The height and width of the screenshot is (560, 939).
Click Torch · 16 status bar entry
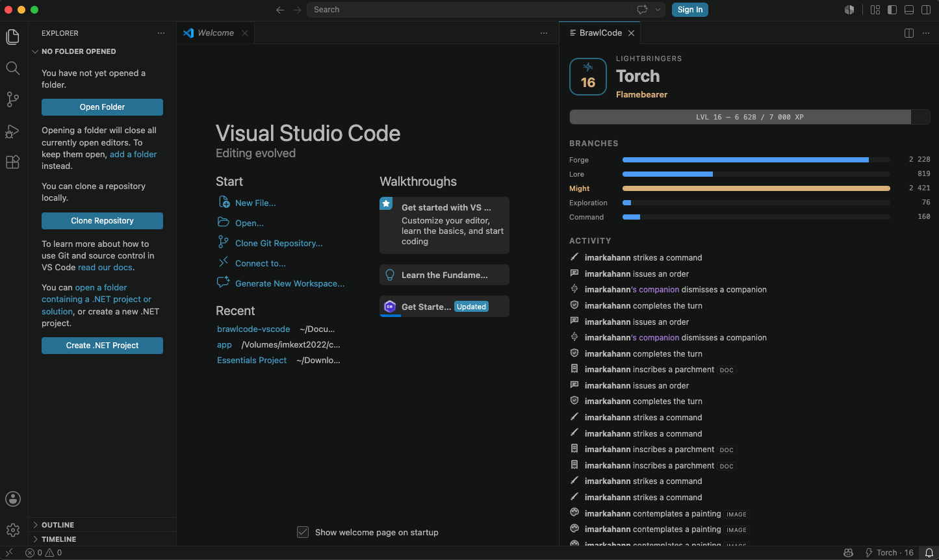pos(889,553)
